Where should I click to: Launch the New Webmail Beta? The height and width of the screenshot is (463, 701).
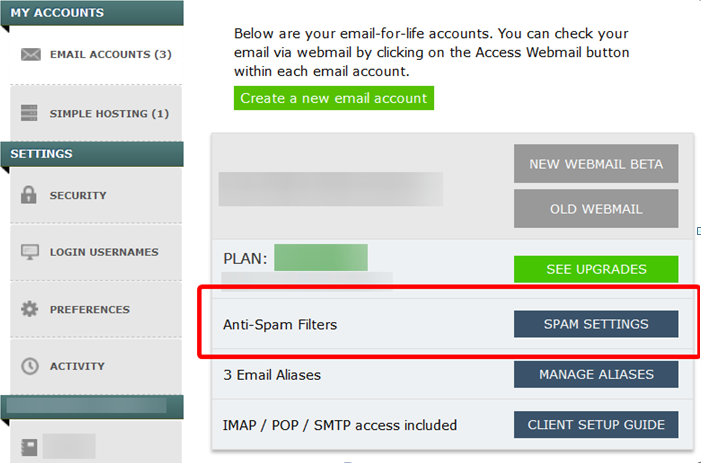(596, 164)
